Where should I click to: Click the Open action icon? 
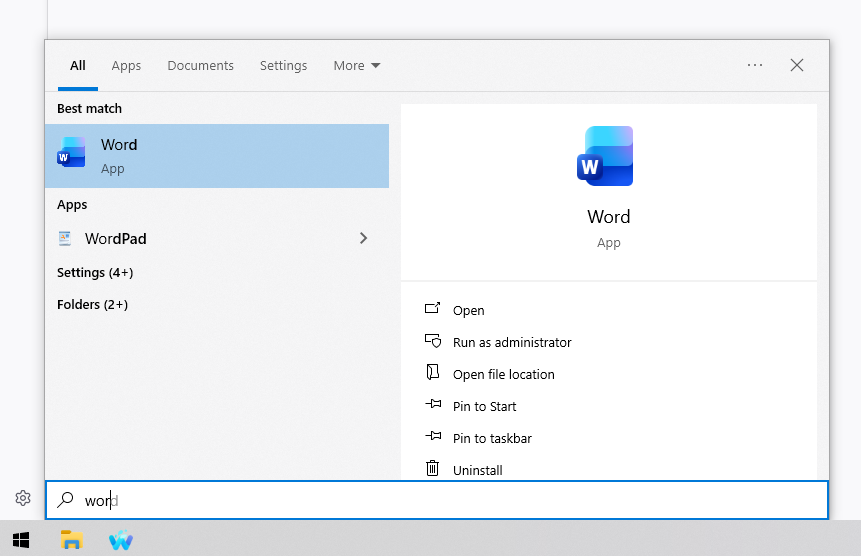(x=433, y=308)
